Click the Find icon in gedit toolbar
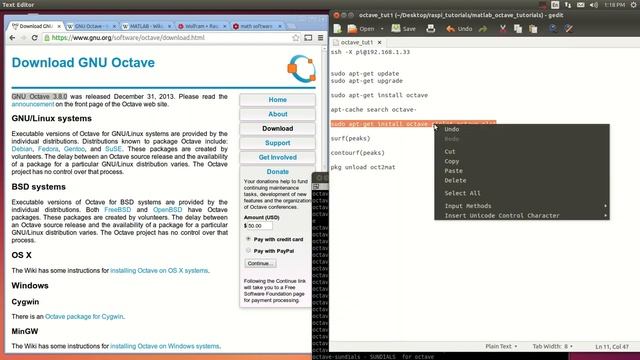640x360 pixels. click(553, 28)
